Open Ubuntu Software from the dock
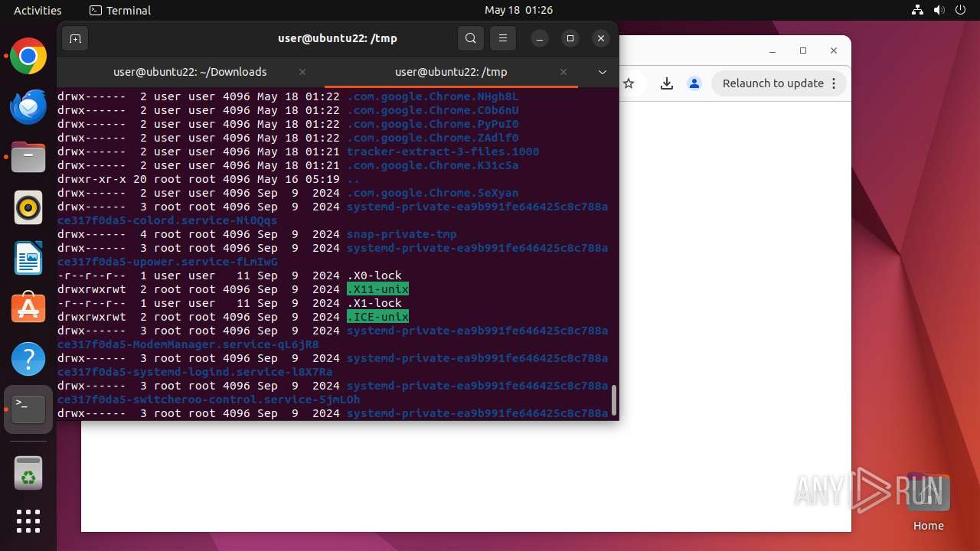980x551 pixels. 28,308
